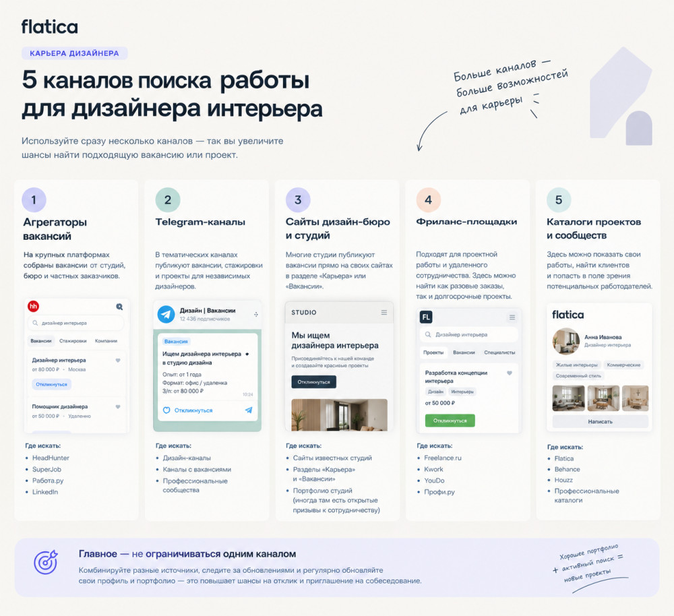Click the Flatica list item under Где искать
Screen dimensions: 674x616
coord(564,459)
